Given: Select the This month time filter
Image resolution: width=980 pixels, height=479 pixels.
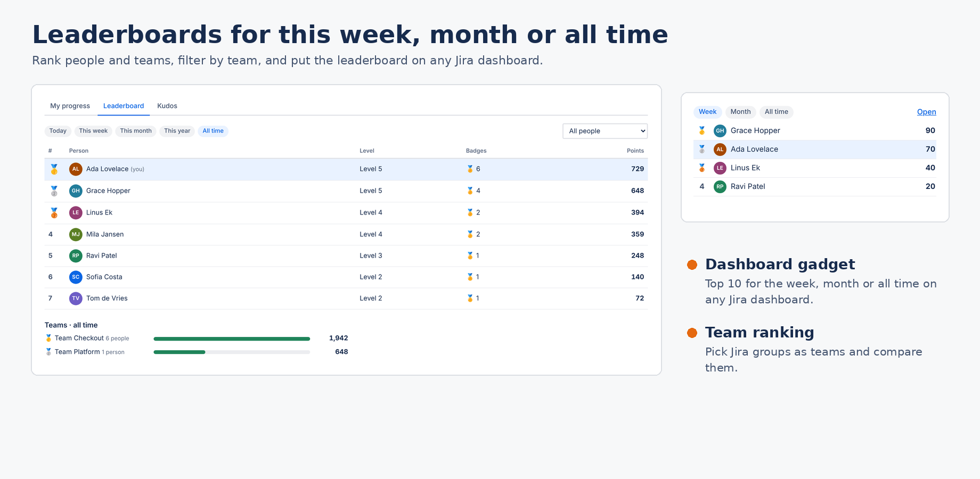Looking at the screenshot, I should pyautogui.click(x=136, y=131).
